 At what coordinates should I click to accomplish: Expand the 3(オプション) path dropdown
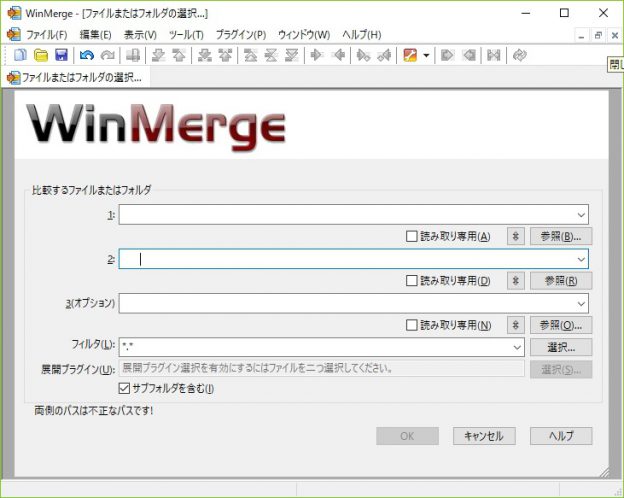(581, 304)
